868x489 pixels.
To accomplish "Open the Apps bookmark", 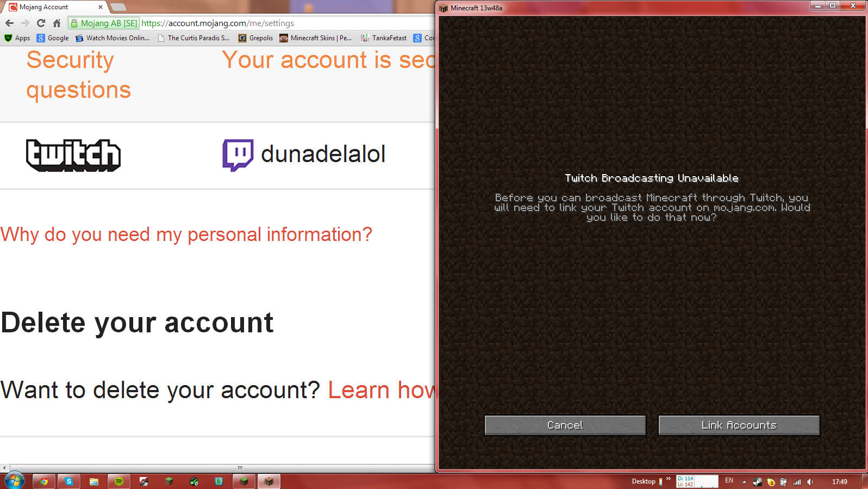I will (x=17, y=38).
